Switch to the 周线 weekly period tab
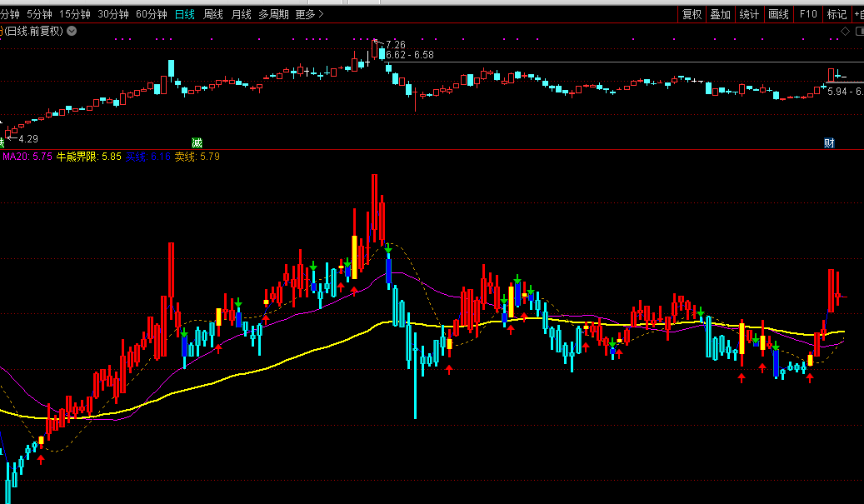This screenshot has height=504, width=864. (213, 14)
